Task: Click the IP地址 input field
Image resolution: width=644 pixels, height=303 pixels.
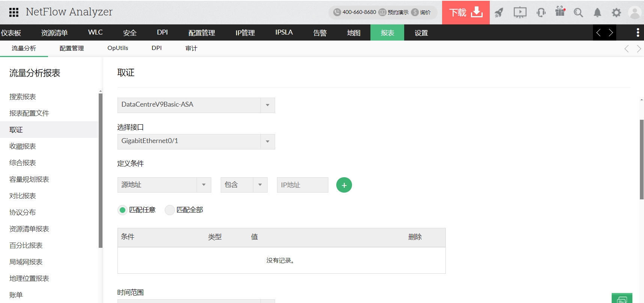Action: (302, 185)
